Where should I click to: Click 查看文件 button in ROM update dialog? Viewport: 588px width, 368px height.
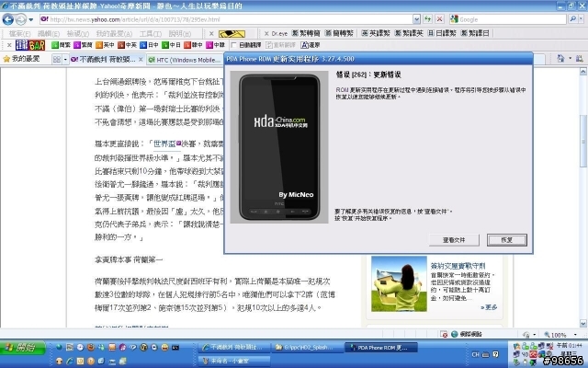tap(454, 240)
